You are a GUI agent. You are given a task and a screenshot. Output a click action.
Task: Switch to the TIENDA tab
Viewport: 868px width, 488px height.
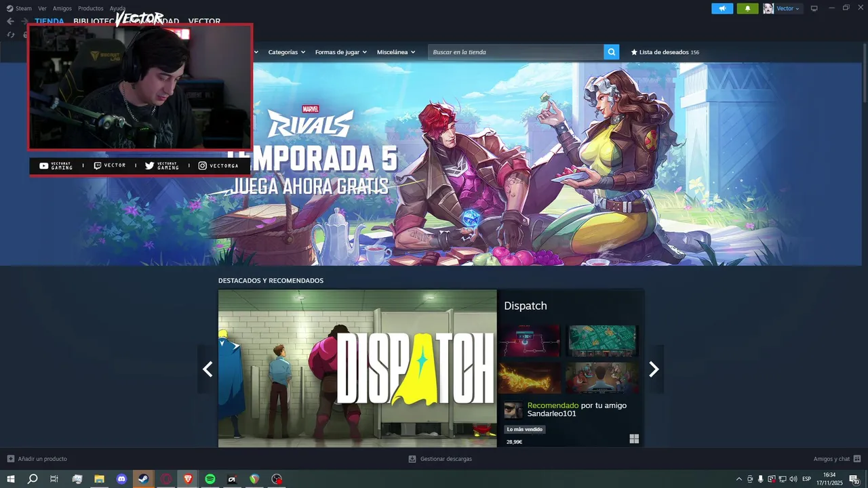click(x=50, y=21)
